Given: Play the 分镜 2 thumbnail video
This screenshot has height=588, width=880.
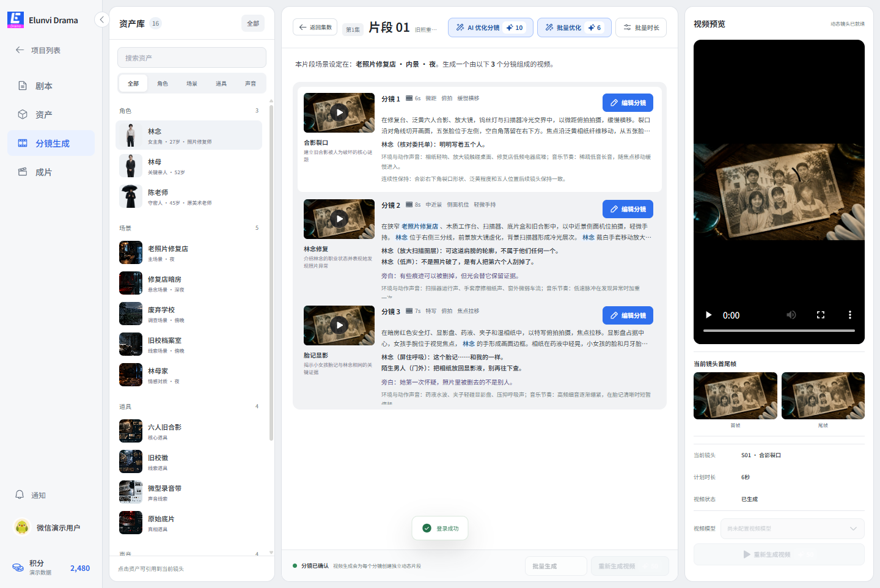Looking at the screenshot, I should click(x=339, y=219).
